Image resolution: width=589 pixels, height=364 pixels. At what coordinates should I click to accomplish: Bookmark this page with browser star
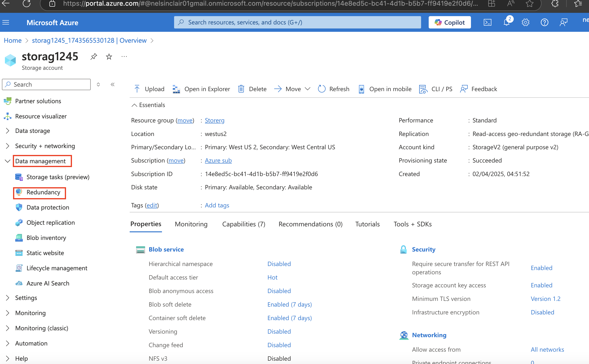529,3
